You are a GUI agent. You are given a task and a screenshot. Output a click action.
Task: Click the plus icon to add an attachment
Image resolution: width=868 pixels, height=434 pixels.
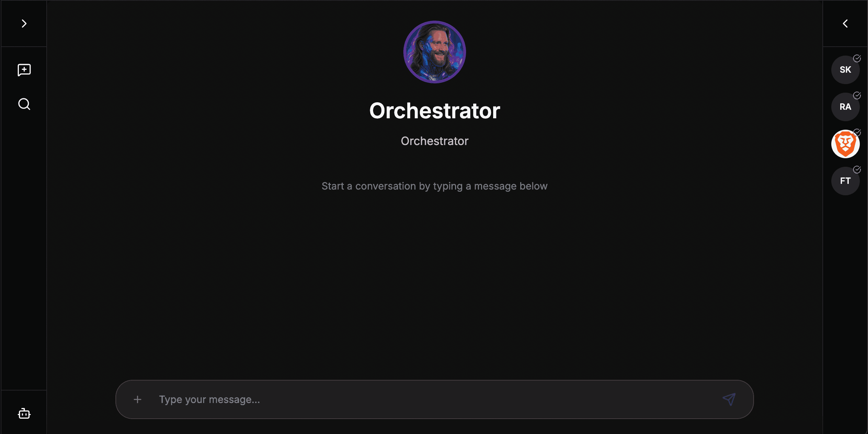click(x=137, y=399)
